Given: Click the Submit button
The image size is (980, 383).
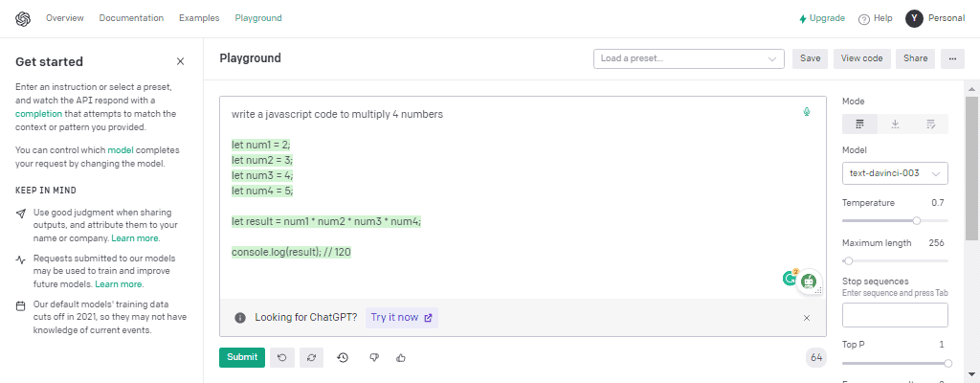Looking at the screenshot, I should 242,357.
